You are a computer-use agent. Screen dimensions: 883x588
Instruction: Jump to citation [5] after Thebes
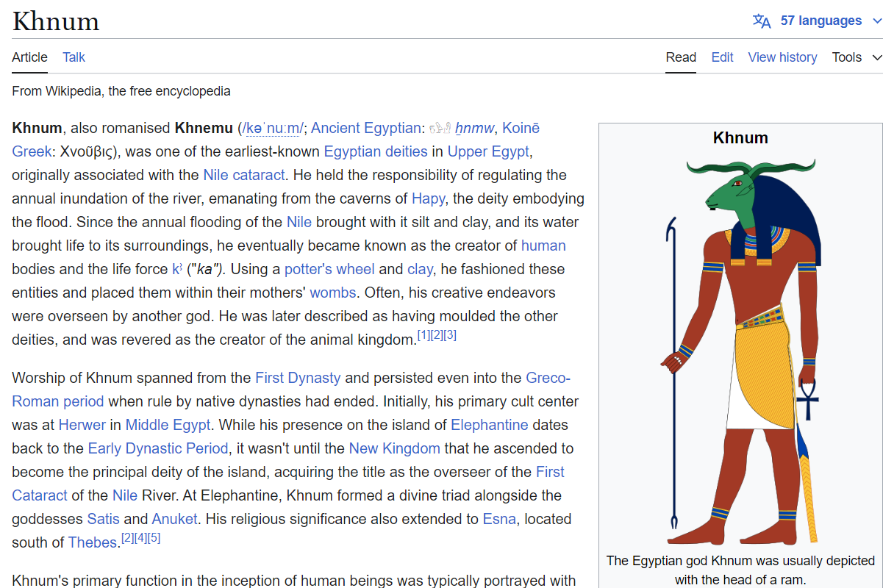pyautogui.click(x=154, y=538)
